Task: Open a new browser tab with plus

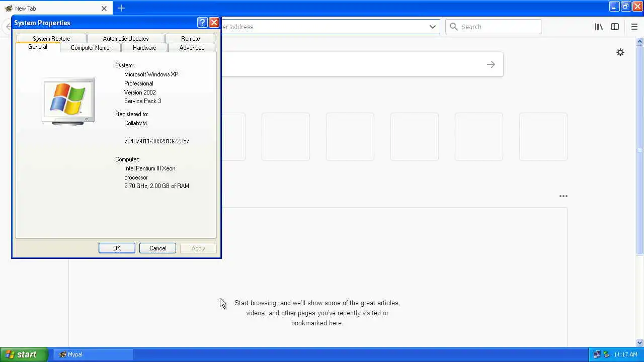Action: [x=121, y=8]
